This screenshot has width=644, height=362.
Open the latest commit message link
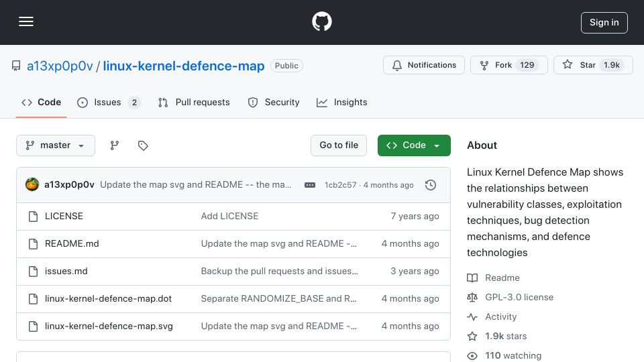coord(195,185)
